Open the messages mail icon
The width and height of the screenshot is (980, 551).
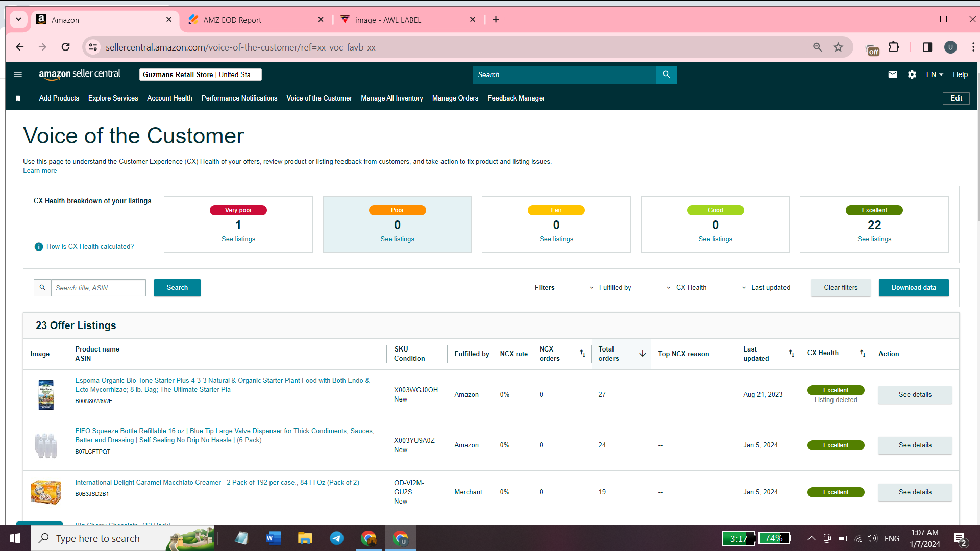tap(892, 74)
